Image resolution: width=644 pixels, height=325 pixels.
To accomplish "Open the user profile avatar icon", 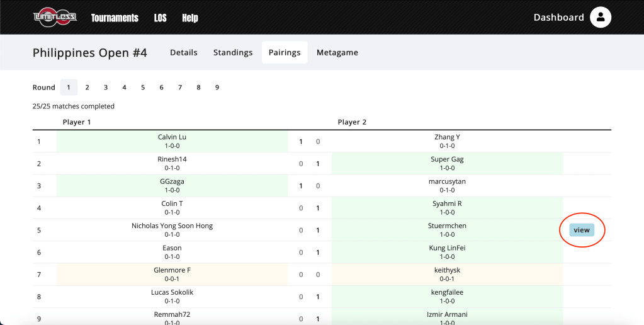I will pyautogui.click(x=601, y=18).
